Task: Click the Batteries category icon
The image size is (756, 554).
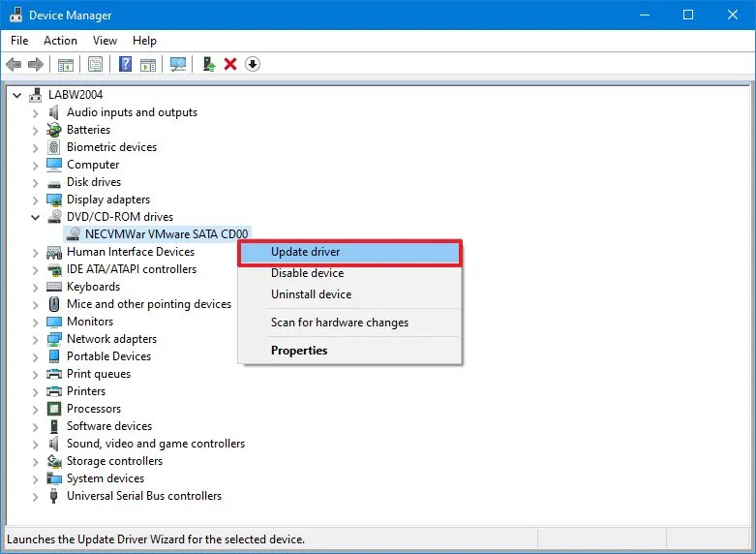Action: click(x=54, y=130)
